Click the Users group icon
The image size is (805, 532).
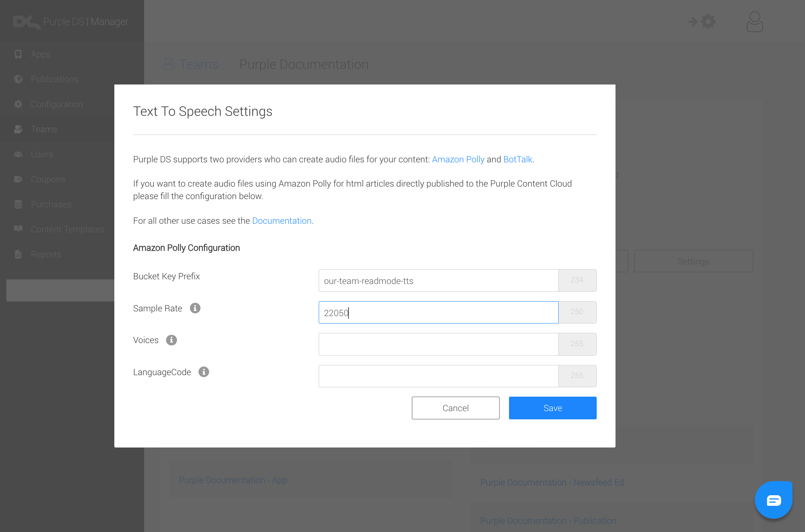pos(18,154)
